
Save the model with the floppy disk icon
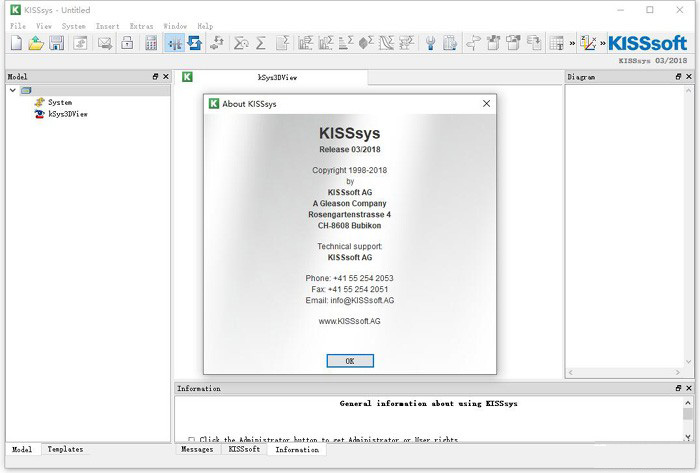[57, 43]
